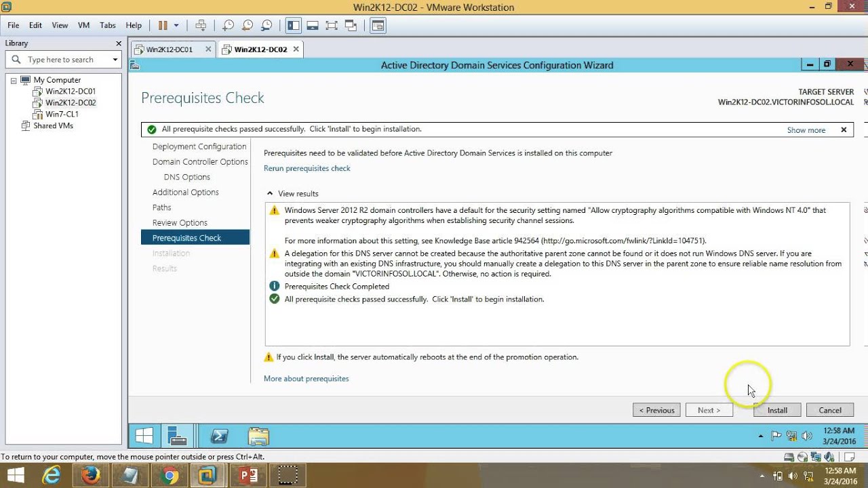Click the guest volume tray icon
Image resolution: width=868 pixels, height=488 pixels.
click(x=806, y=436)
